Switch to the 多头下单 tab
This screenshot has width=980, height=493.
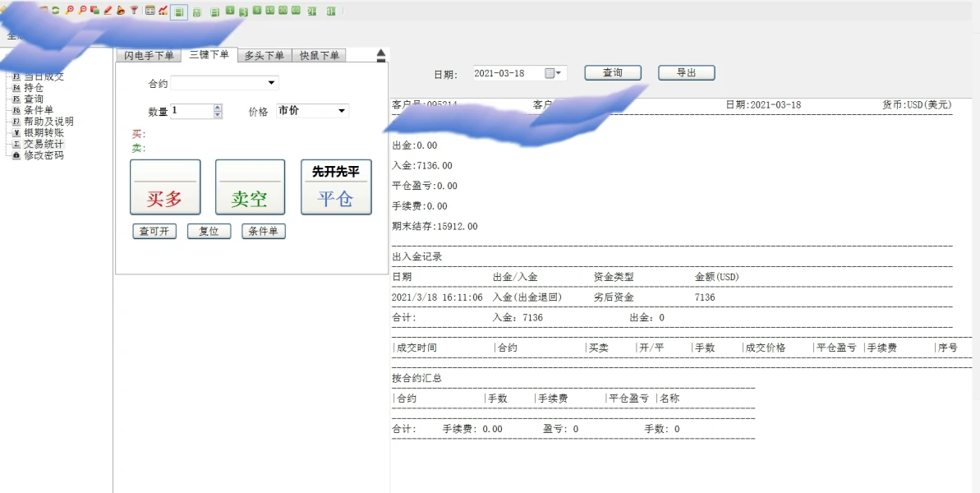pyautogui.click(x=264, y=56)
